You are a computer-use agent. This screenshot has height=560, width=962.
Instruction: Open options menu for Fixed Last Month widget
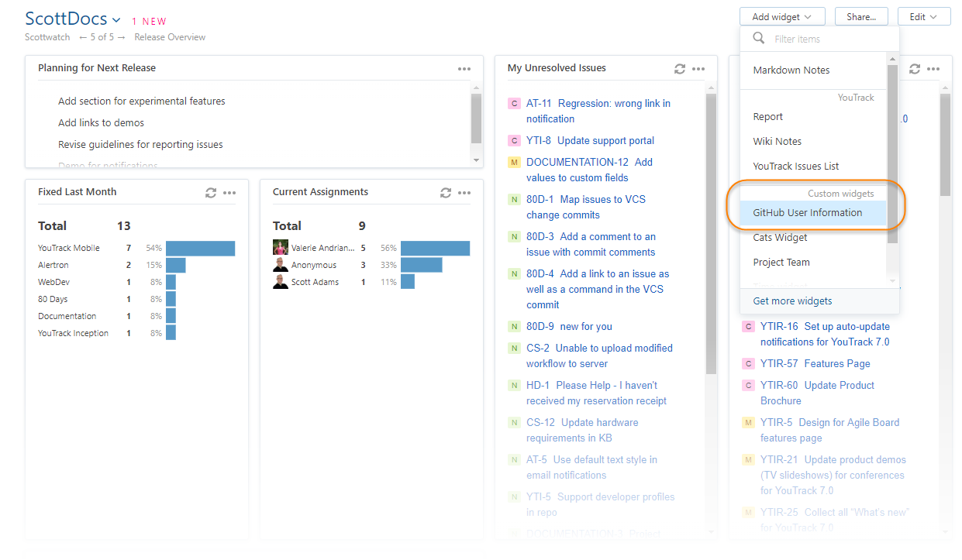pos(229,193)
